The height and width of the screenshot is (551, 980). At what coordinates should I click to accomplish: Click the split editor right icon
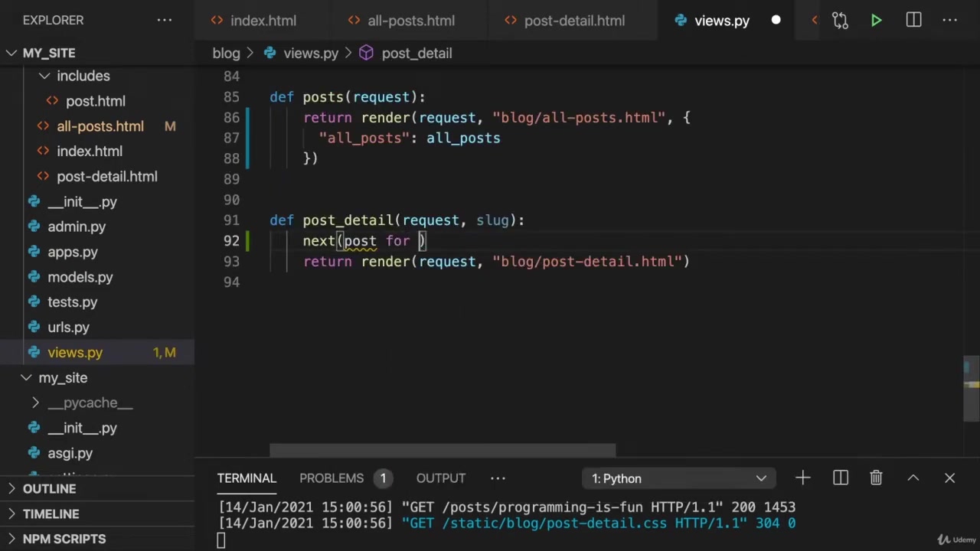coord(913,21)
